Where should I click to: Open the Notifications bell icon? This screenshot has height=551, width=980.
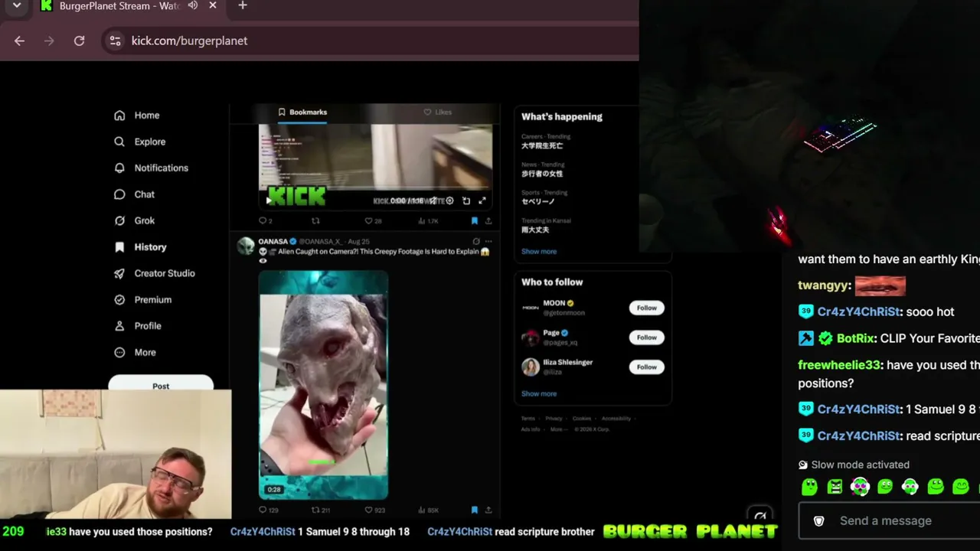tap(119, 168)
